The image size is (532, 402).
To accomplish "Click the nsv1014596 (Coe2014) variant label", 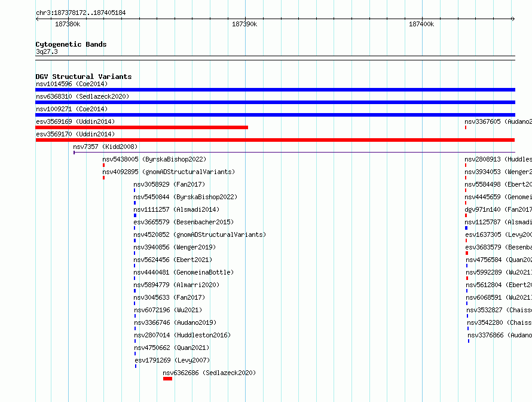I will click(x=72, y=84).
